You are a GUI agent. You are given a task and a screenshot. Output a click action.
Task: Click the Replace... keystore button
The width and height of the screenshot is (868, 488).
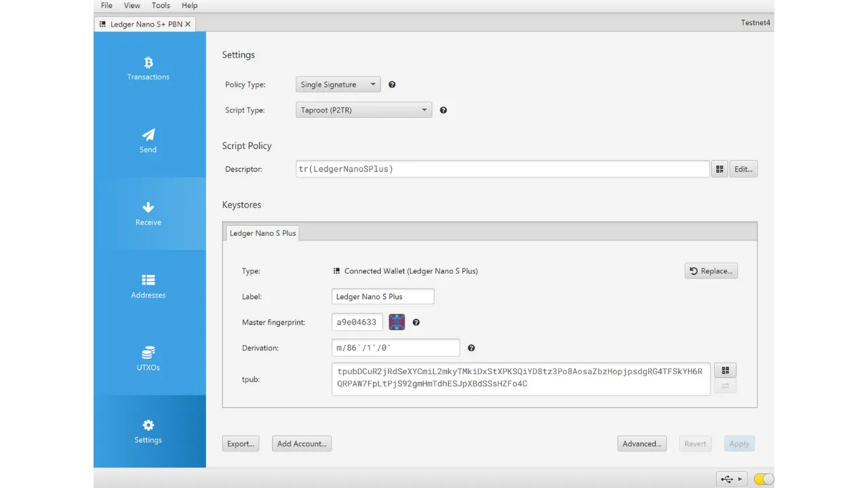(711, 271)
